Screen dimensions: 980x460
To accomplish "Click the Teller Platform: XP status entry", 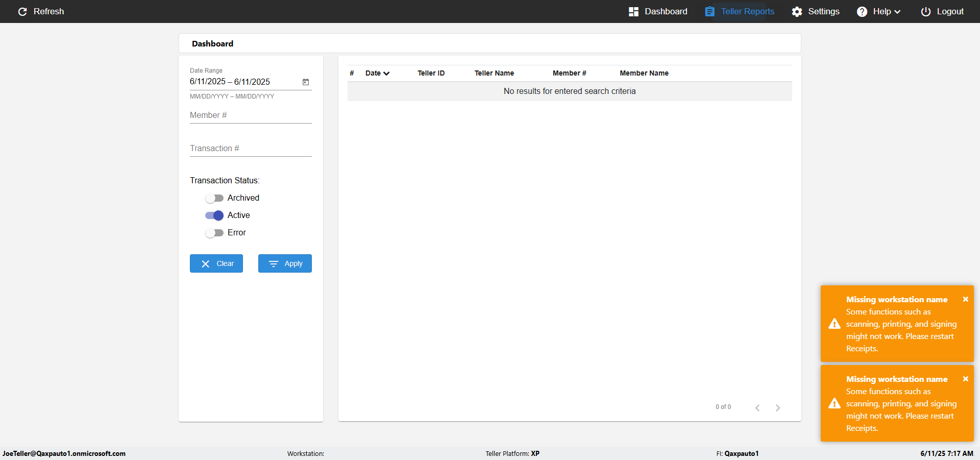I will pos(512,453).
